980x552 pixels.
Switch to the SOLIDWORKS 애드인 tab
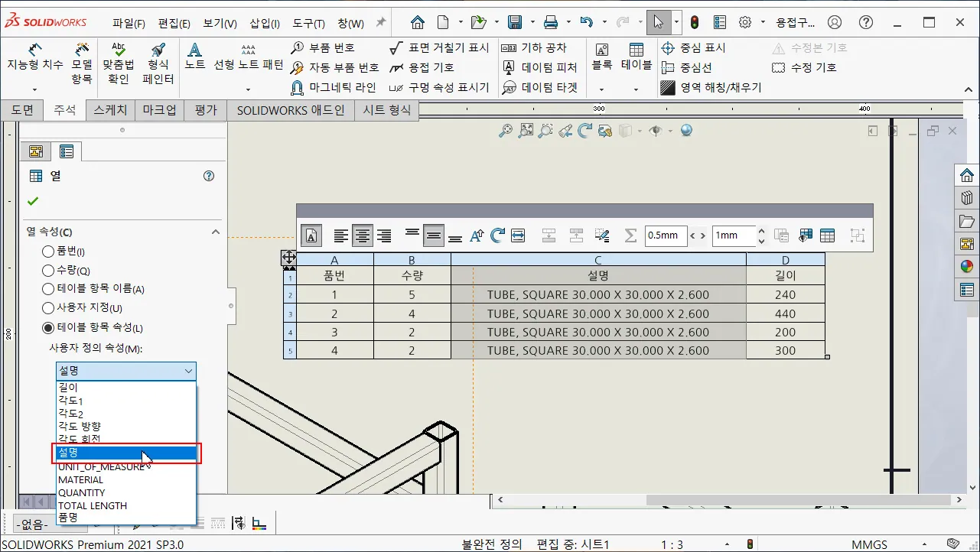(291, 110)
